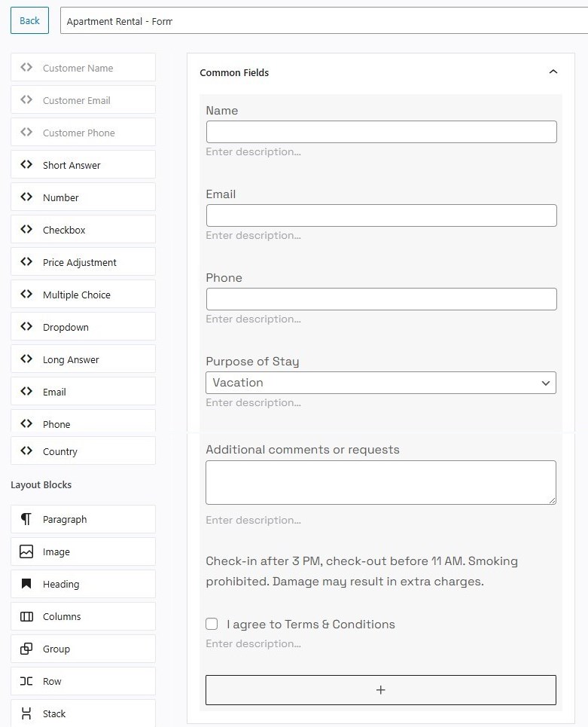Select the Checkbox field block icon
The height and width of the screenshot is (727, 588).
tap(26, 229)
